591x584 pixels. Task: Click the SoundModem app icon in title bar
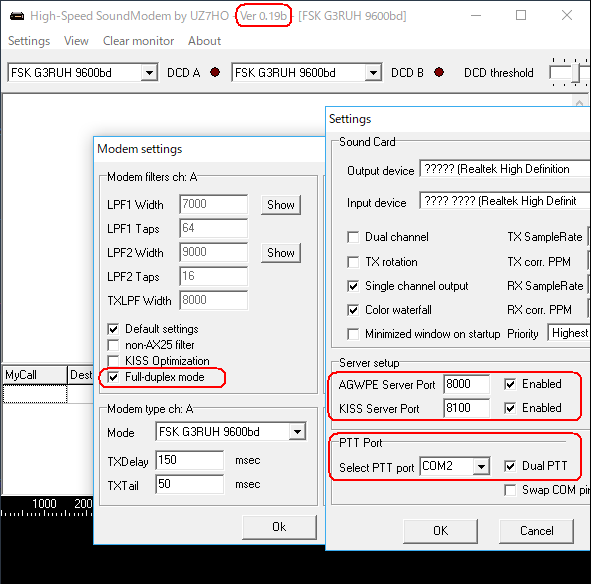pyautogui.click(x=17, y=16)
